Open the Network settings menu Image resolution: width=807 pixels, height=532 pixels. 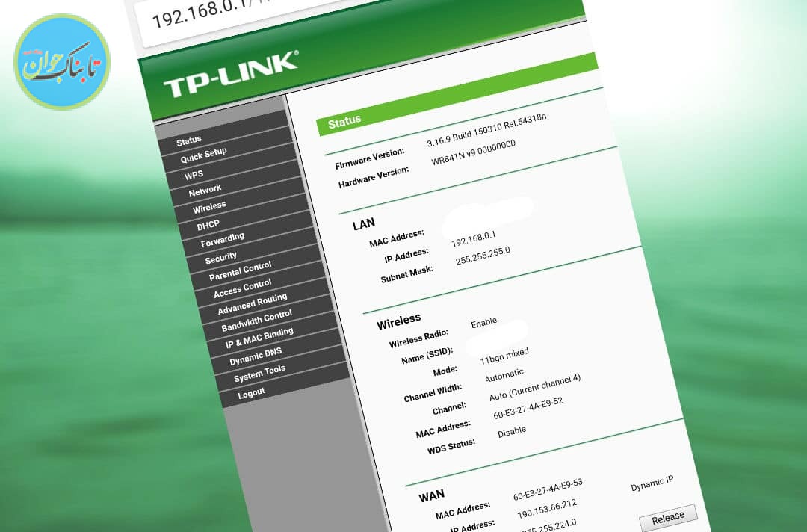205,190
